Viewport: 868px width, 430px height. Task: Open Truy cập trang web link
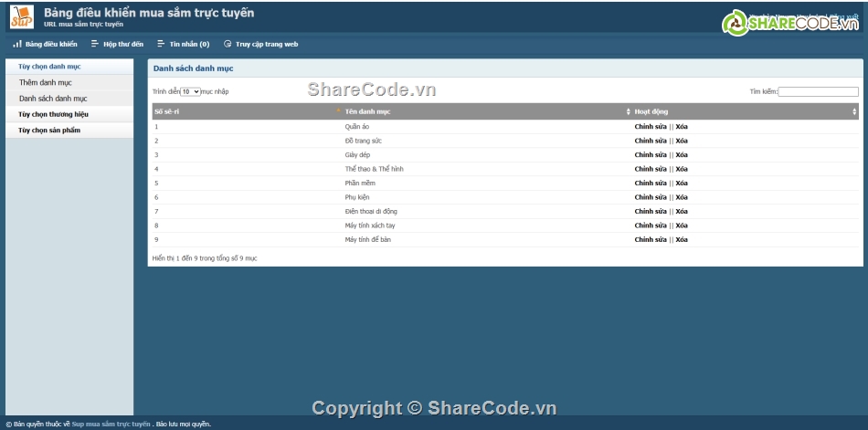(x=267, y=44)
